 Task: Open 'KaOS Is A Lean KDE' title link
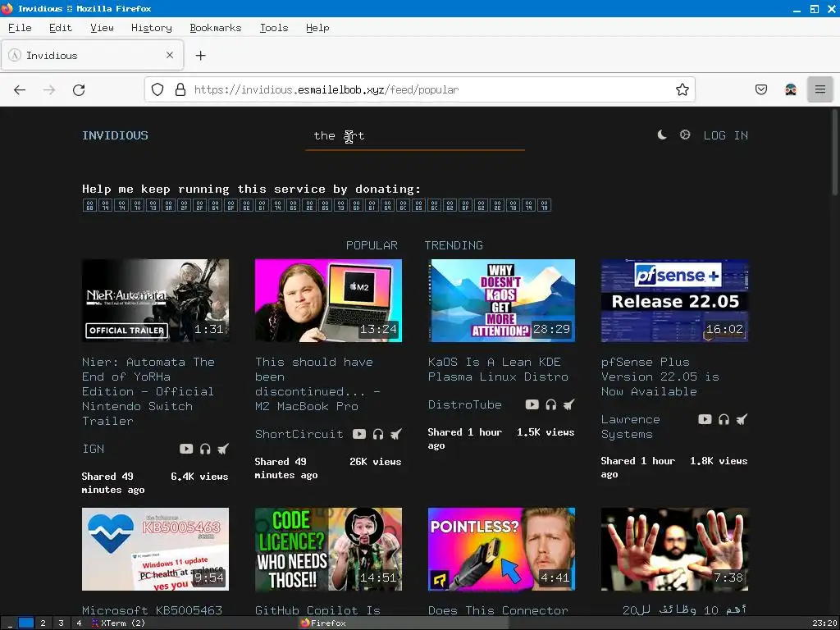click(498, 369)
